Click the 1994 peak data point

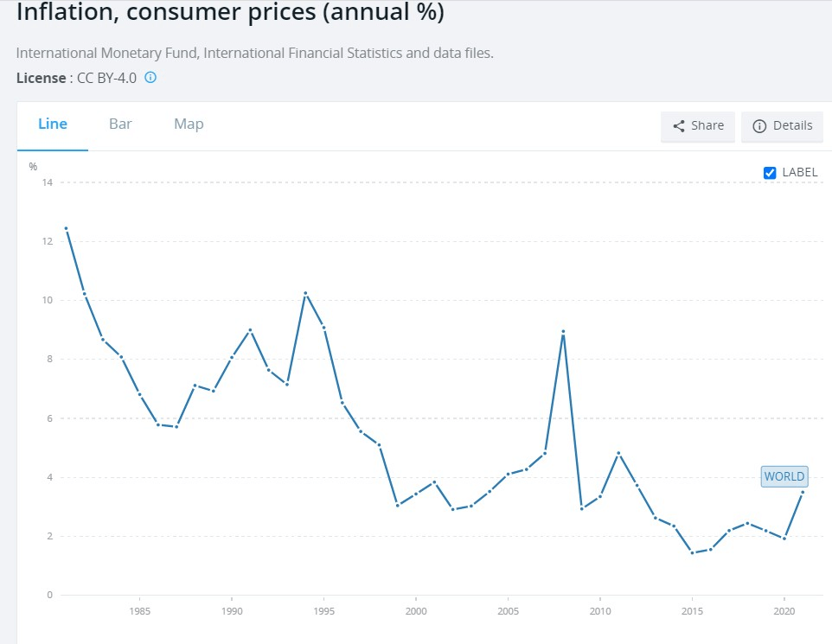point(305,294)
